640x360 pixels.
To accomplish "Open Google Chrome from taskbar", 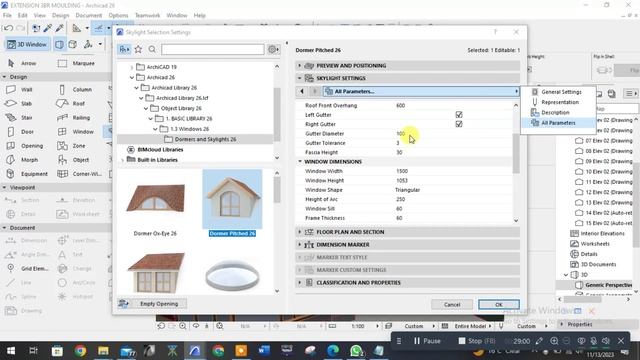I will tap(80, 351).
